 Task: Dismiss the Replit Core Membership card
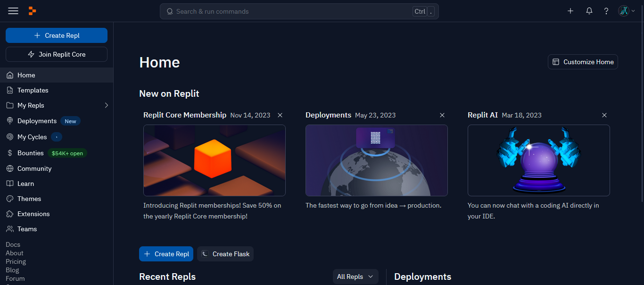[x=280, y=115]
